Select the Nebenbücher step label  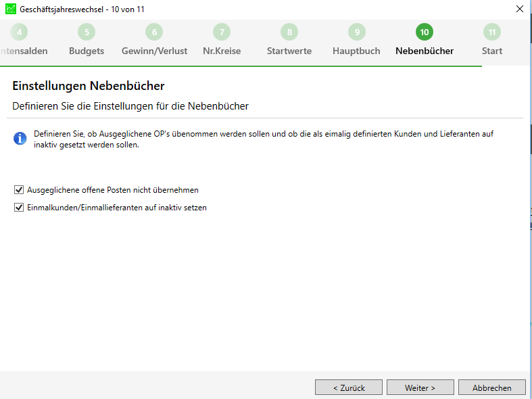(x=425, y=51)
